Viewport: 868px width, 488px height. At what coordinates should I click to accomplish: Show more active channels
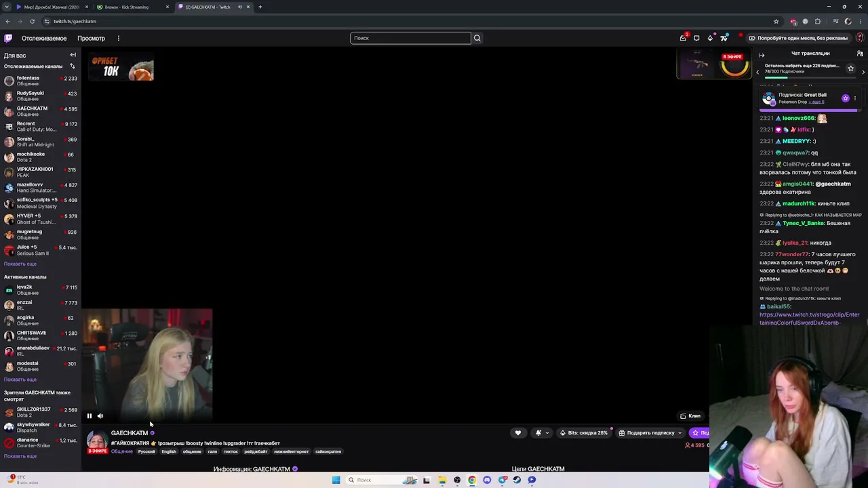(20, 380)
